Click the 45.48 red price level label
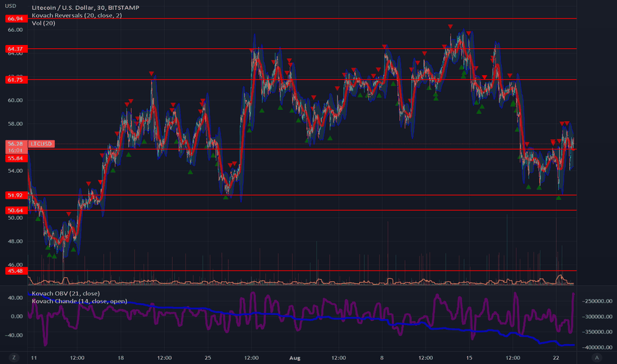This screenshot has height=364, width=617. (x=16, y=271)
